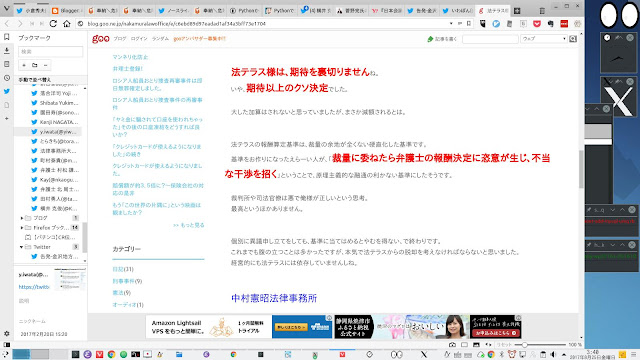Open the closed tabs trash can
Image resolution: width=640 pixels, height=360 pixels.
(x=542, y=11)
